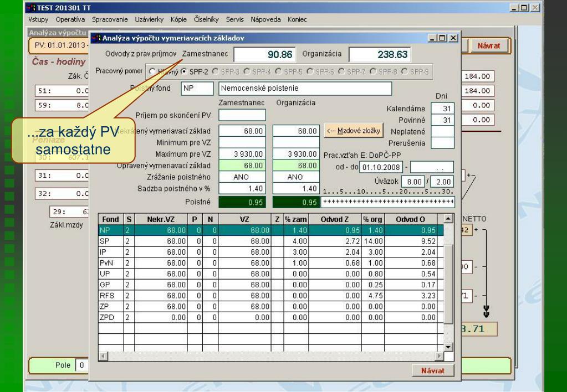Select the PvN row in the fund table
This screenshot has width=567, height=392.
(271, 262)
